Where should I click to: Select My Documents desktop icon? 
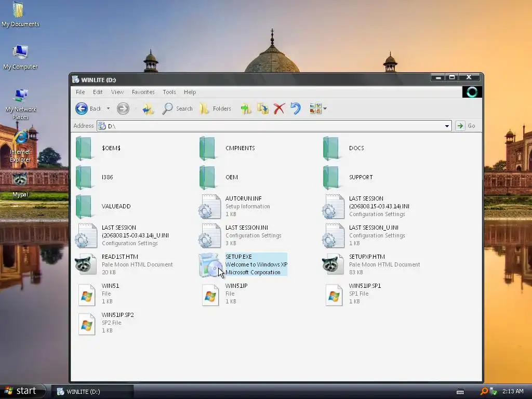click(20, 14)
